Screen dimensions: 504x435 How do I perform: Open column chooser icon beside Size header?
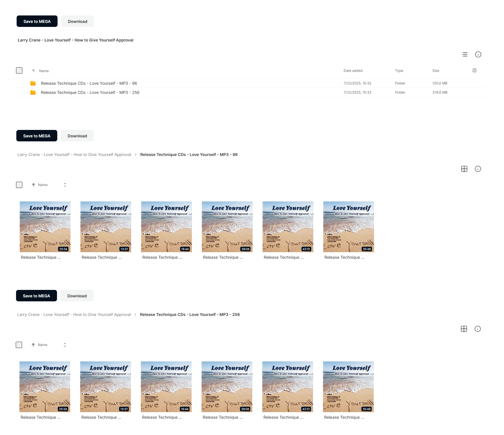point(475,70)
